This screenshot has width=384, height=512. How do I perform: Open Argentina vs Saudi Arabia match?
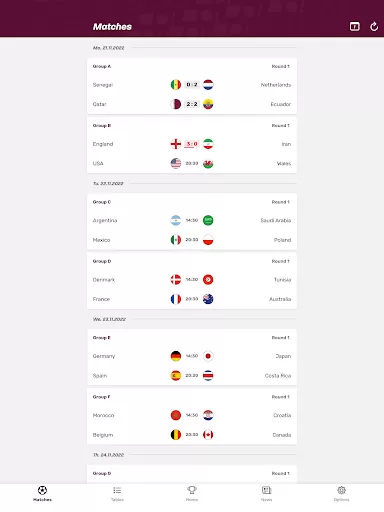(192, 220)
